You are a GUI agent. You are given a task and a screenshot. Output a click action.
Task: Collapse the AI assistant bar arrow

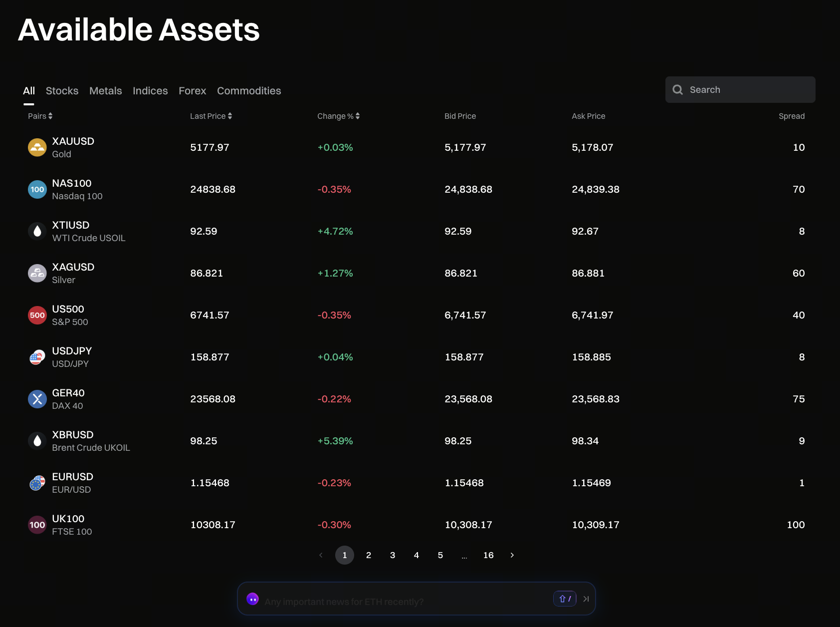[586, 599]
